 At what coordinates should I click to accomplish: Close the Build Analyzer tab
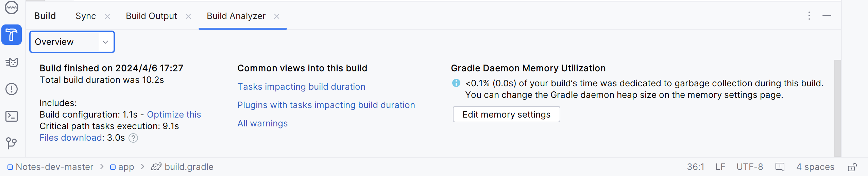277,16
